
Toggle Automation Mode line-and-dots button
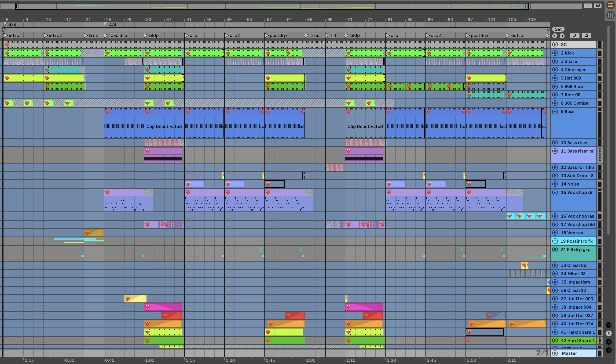pyautogui.click(x=575, y=36)
